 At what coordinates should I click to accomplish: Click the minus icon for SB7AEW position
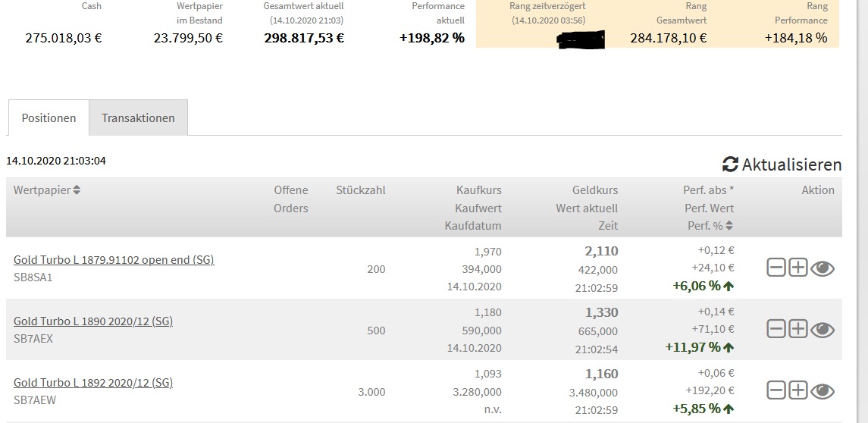point(776,390)
